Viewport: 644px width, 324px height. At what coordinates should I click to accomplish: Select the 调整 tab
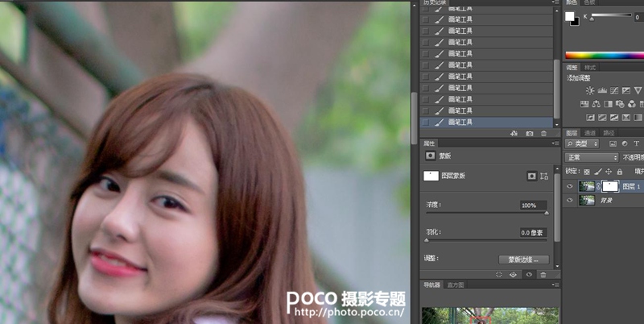tap(572, 68)
